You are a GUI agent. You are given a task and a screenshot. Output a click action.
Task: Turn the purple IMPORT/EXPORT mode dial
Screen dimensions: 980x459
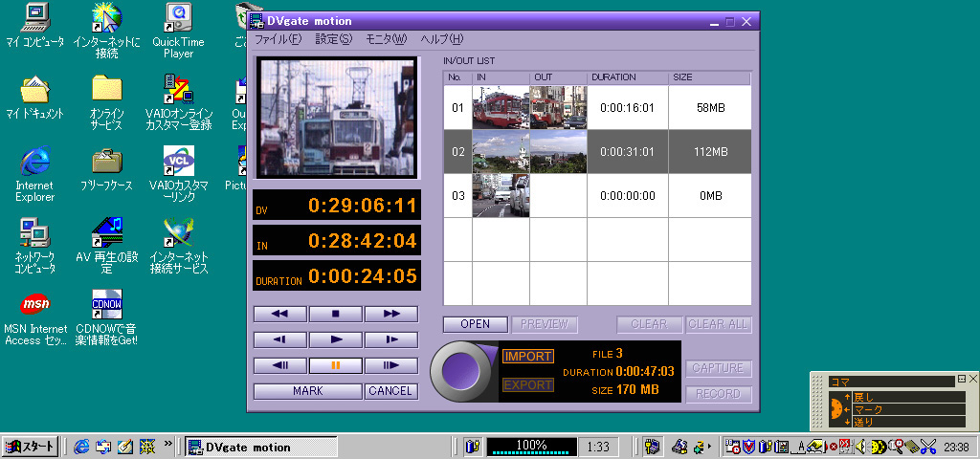(464, 370)
